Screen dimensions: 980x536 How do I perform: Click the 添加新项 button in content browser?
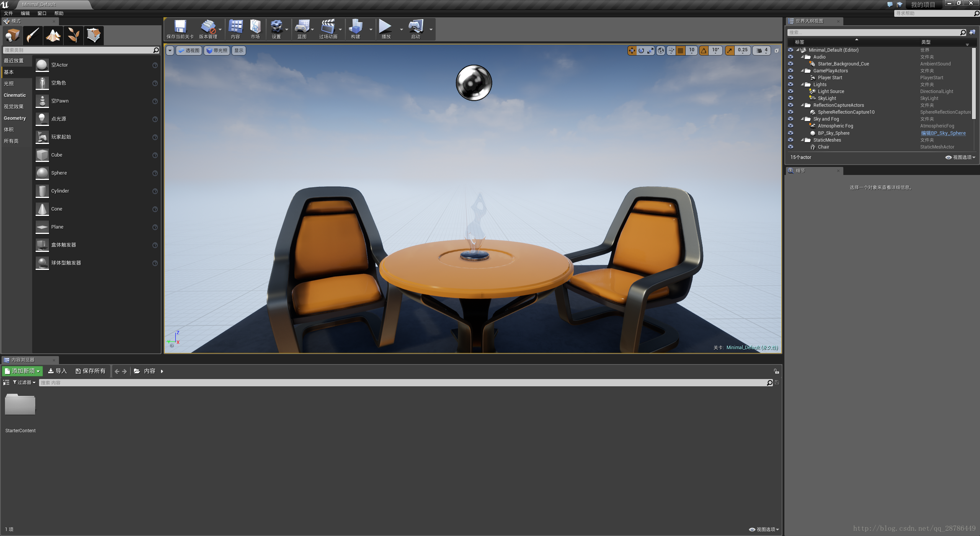[23, 370]
